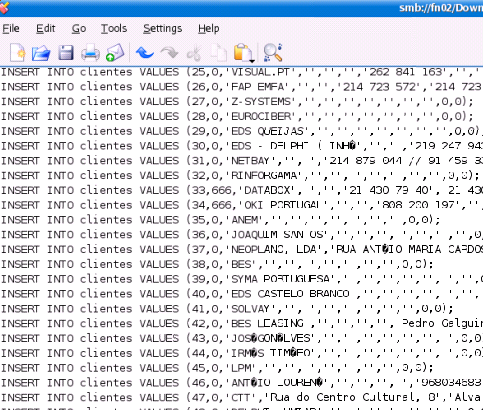Click the Copy icon

pos(219,53)
